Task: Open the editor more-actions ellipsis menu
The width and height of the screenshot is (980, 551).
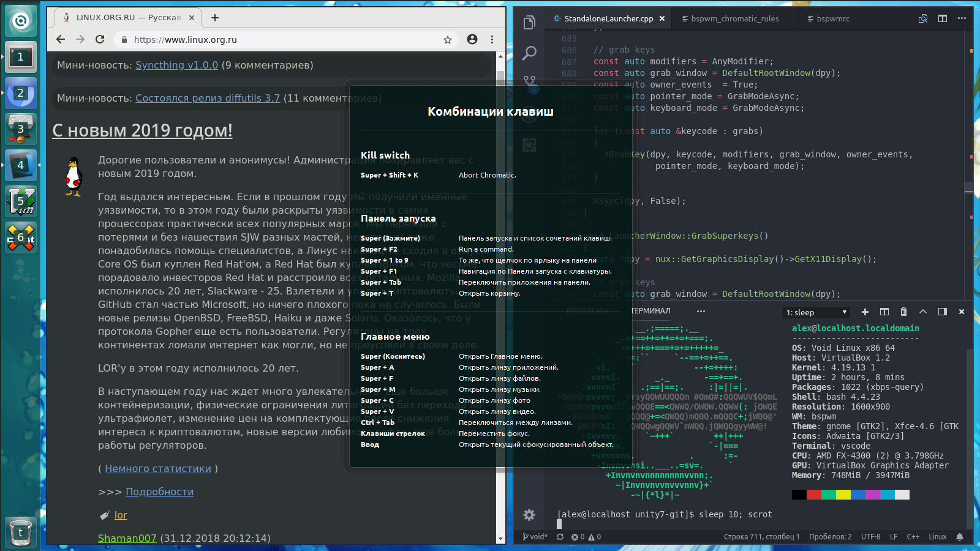Action: [962, 18]
